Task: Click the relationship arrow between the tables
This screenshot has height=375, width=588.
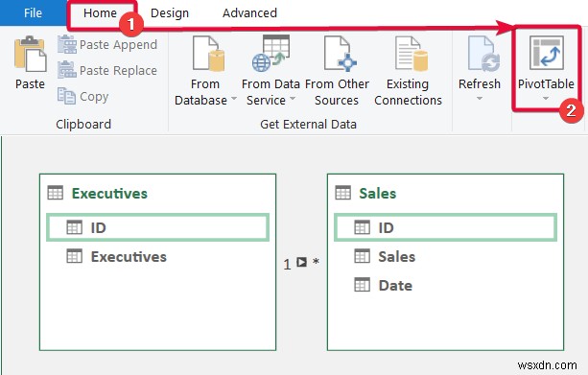Action: [301, 262]
